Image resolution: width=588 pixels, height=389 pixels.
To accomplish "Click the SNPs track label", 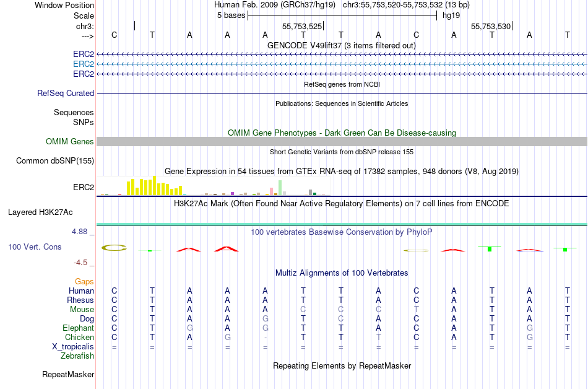I will point(84,122).
